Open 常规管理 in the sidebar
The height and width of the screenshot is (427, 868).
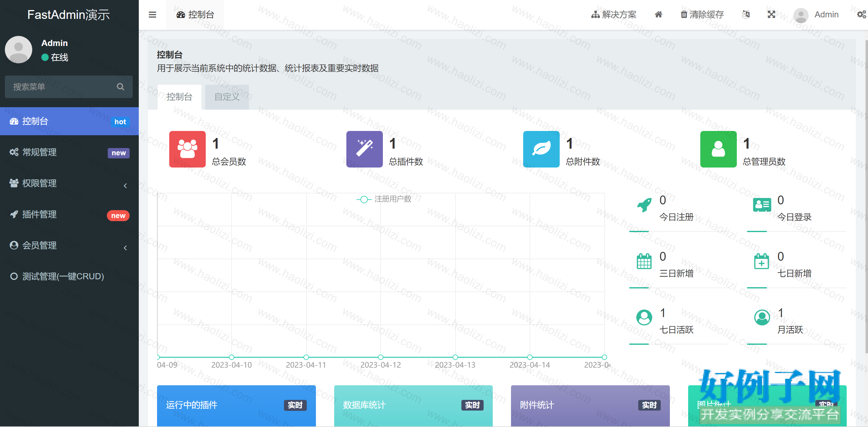(69, 153)
